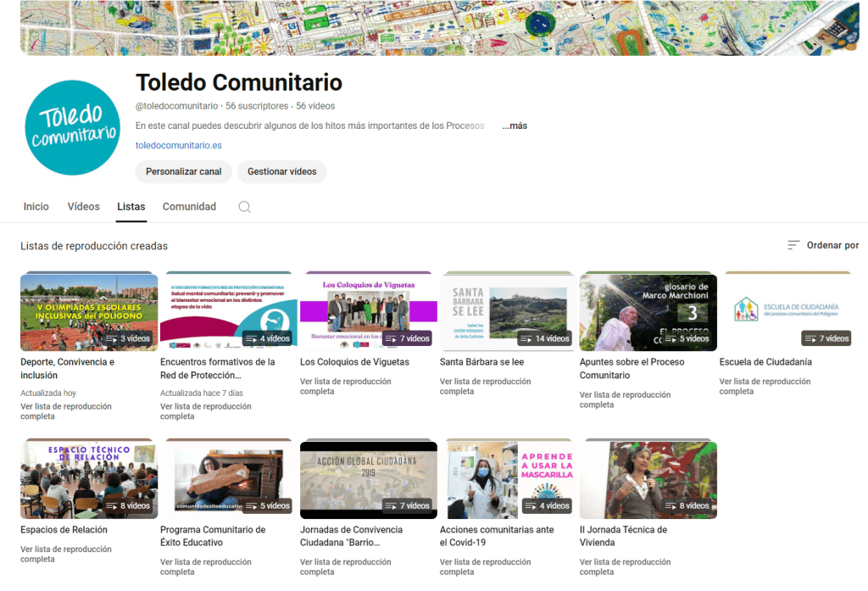868x591 pixels.
Task: Open the Santa Bárbara se lee thumbnail
Action: tap(509, 313)
